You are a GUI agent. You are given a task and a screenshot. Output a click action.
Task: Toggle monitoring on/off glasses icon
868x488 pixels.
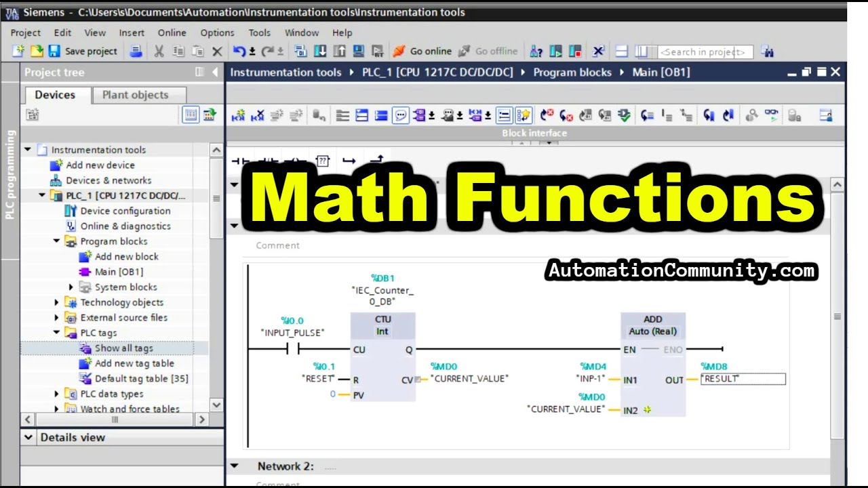click(x=772, y=115)
